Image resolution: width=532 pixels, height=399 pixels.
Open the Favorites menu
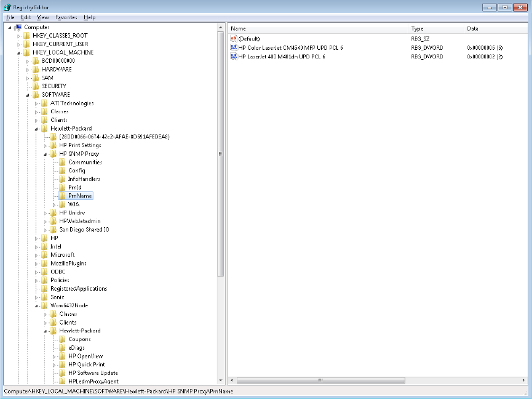click(66, 17)
